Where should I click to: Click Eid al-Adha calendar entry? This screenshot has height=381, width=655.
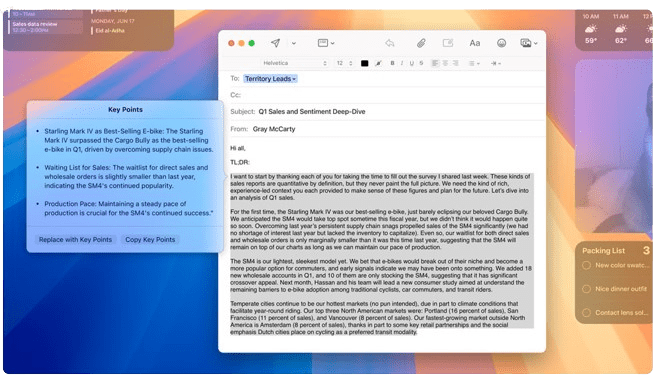click(x=110, y=30)
